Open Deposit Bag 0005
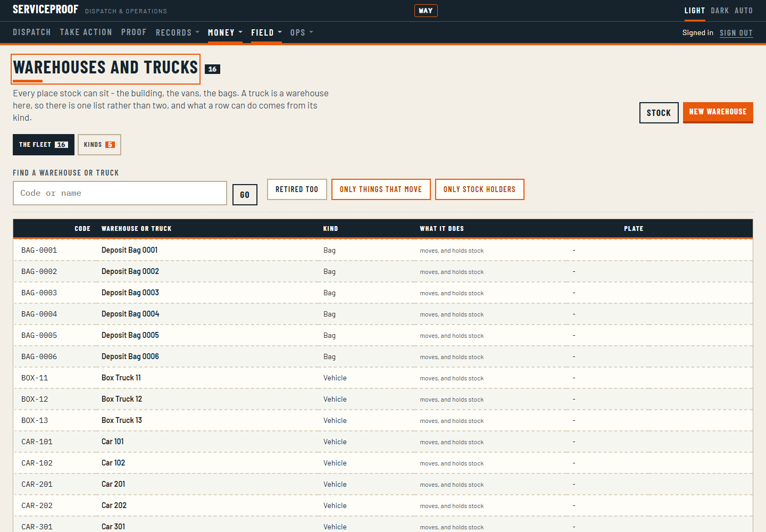 pos(130,335)
